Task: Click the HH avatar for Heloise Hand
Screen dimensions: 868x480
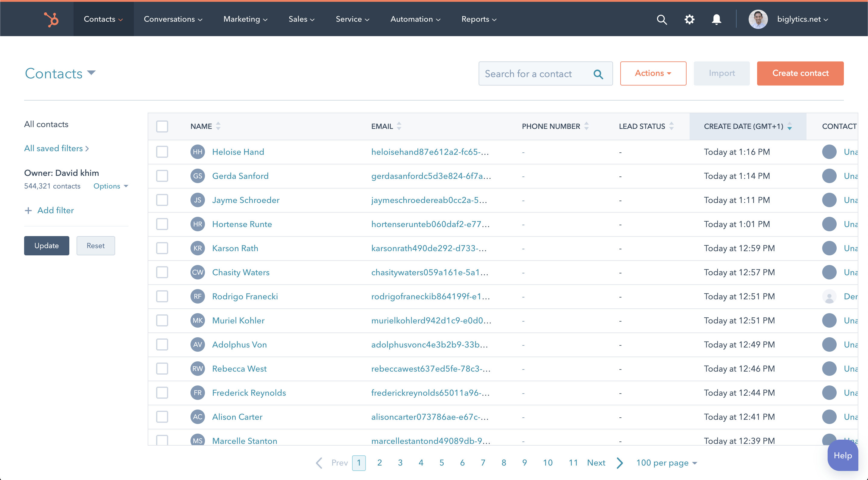Action: click(x=197, y=152)
